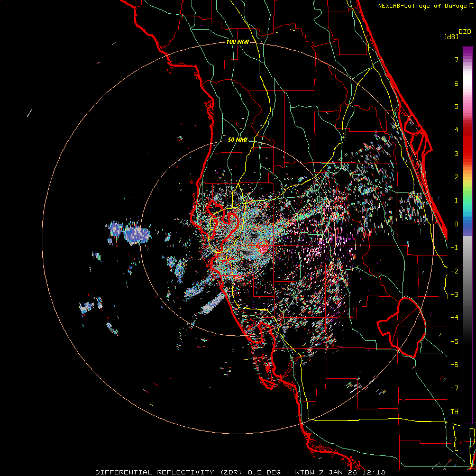476x476 pixels.
Task: Click the -3 value on the scale
Action: click(454, 295)
